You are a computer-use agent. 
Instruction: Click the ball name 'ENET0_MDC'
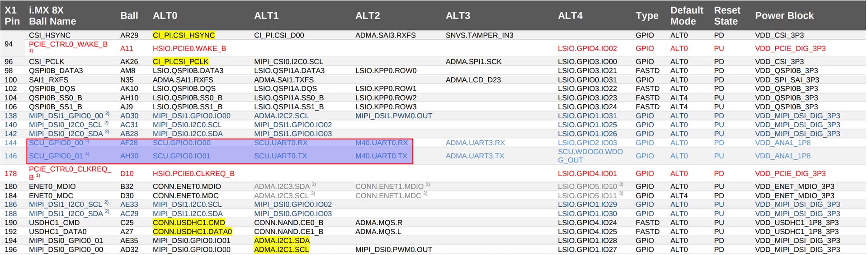(51, 195)
